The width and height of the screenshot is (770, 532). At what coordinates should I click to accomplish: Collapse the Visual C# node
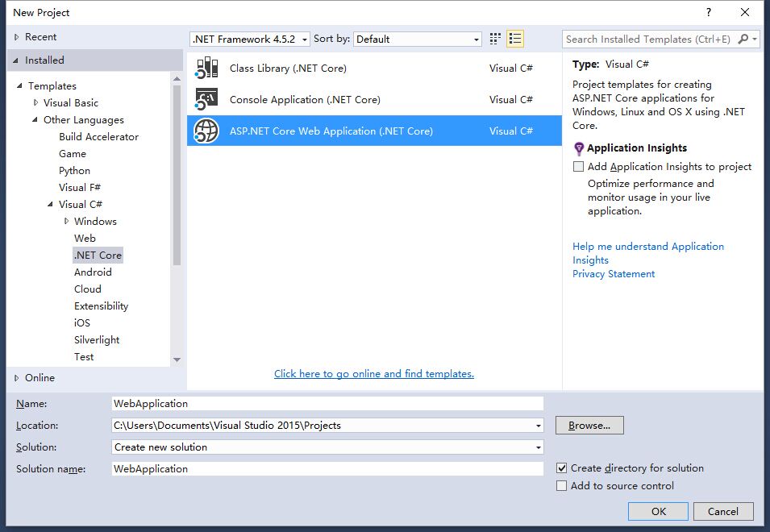[x=50, y=204]
